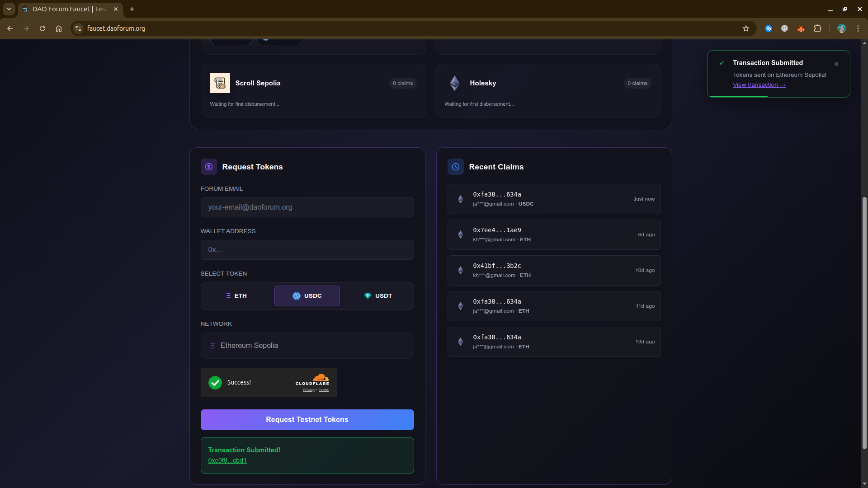Click the Request Testnet Tokens button
Viewport: 868px width, 488px height.
pyautogui.click(x=307, y=420)
